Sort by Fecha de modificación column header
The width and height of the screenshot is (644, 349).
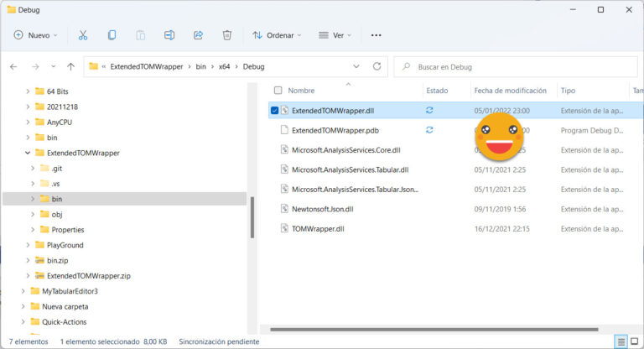click(510, 91)
